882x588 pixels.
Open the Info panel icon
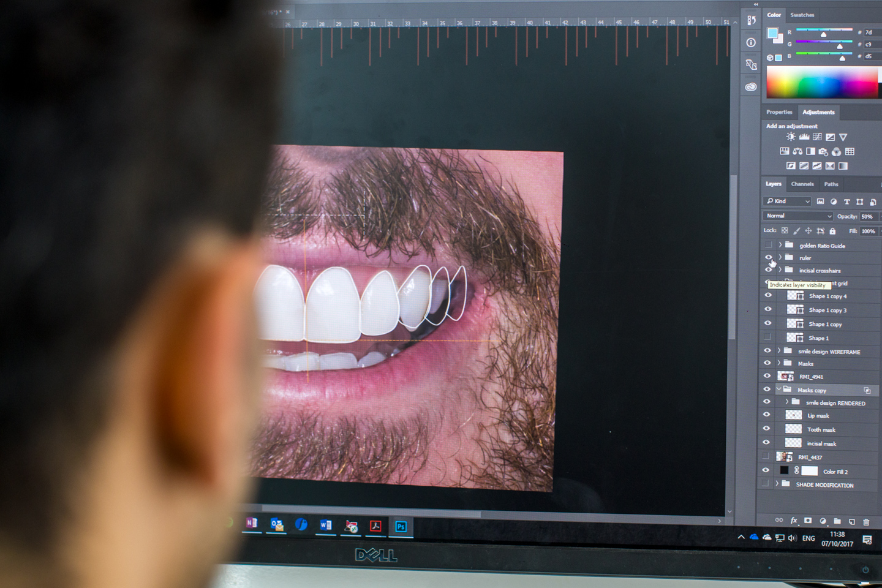click(751, 42)
